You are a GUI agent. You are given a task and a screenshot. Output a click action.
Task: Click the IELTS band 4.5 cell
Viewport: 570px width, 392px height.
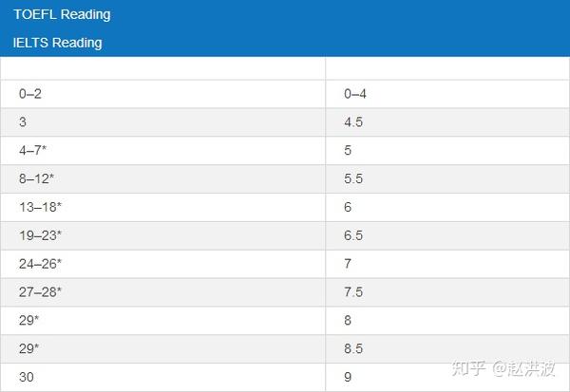tap(447, 122)
